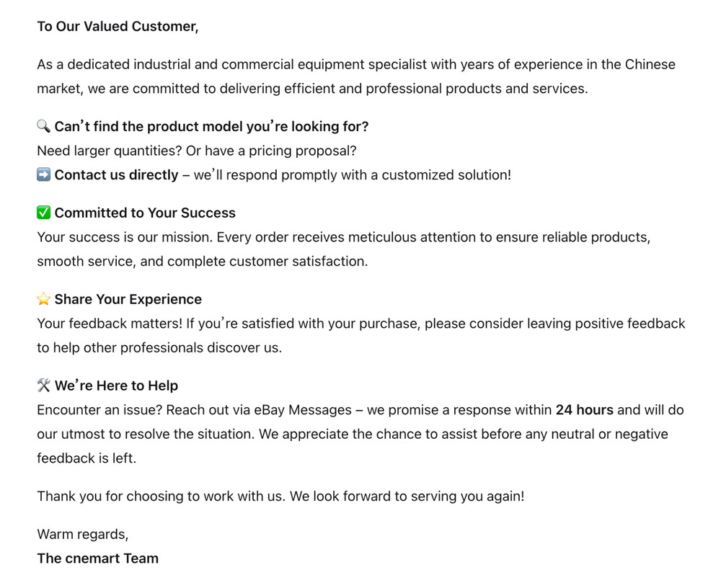Click "The cnemart Team" signature
The image size is (721, 588).
pyautogui.click(x=98, y=558)
